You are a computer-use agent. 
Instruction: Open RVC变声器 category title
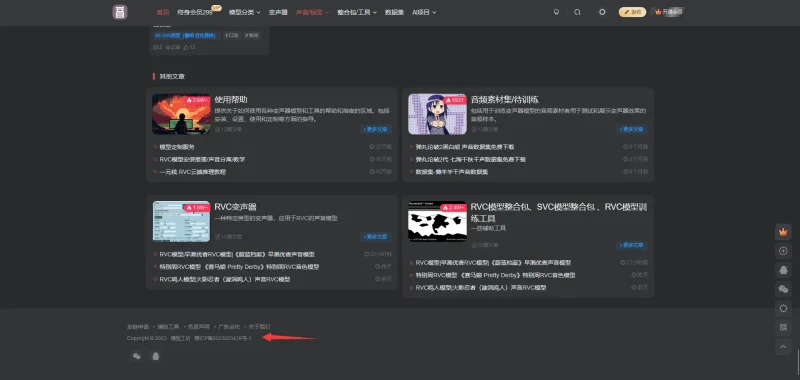(235, 207)
